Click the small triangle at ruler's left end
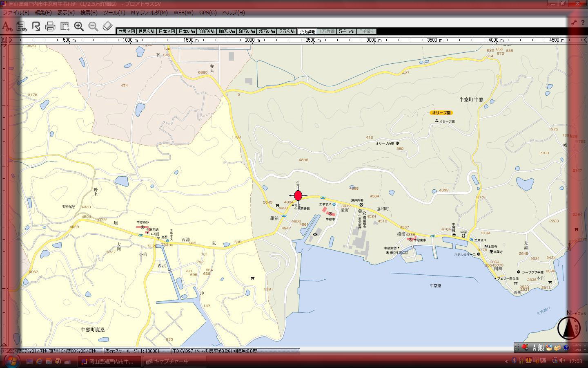Image resolution: width=588 pixels, height=368 pixels. pyautogui.click(x=11, y=40)
